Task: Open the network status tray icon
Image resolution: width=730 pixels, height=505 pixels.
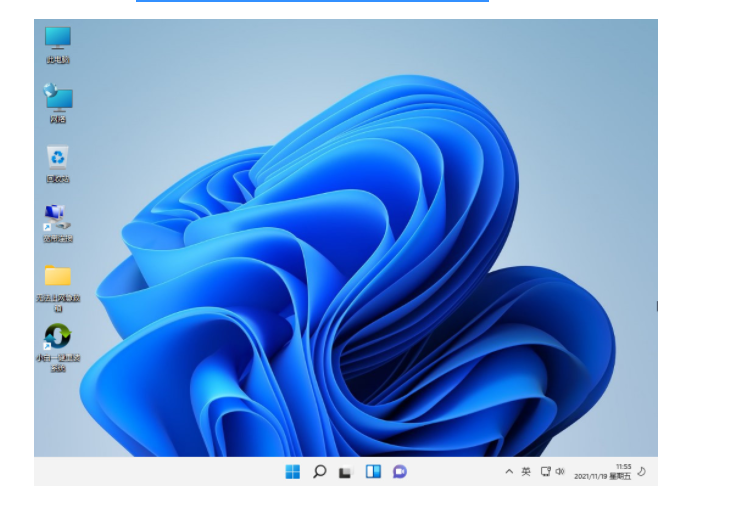Action: pos(546,471)
